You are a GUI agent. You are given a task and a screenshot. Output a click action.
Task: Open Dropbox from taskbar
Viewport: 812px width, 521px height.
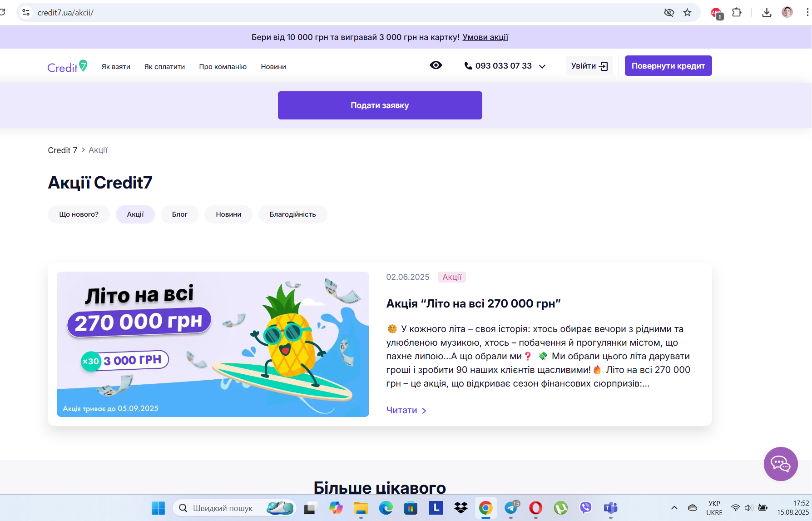[461, 508]
